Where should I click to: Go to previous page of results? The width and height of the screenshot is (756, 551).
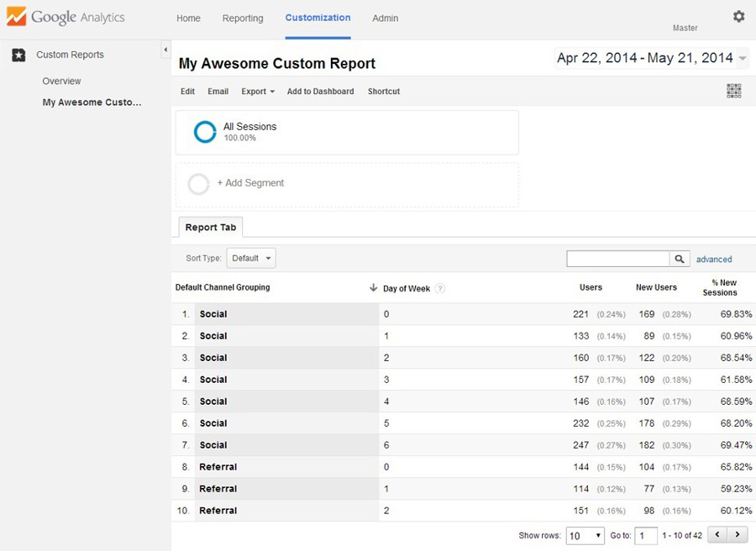click(x=717, y=535)
